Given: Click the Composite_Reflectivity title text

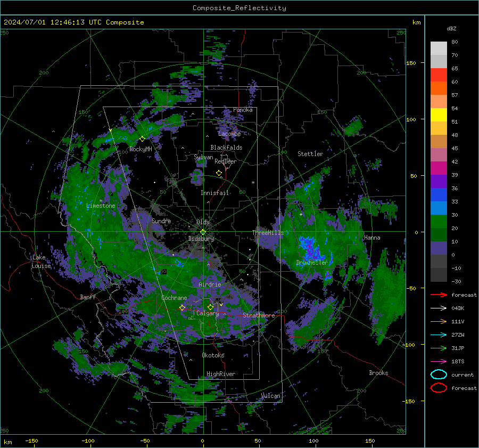Looking at the screenshot, I should (x=240, y=8).
